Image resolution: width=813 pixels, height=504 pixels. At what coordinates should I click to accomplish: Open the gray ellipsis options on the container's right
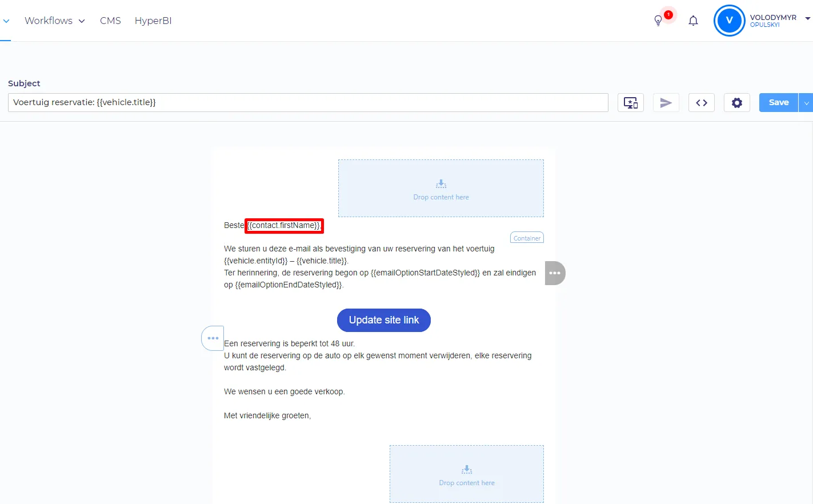555,273
